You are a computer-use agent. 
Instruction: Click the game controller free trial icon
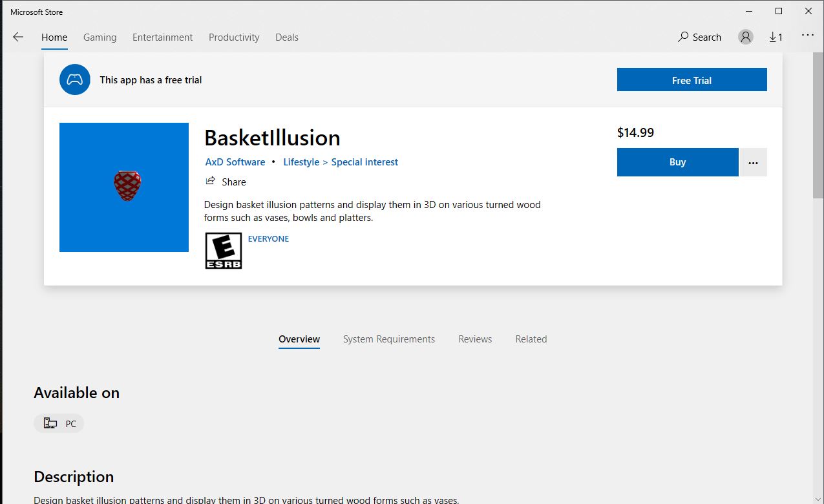75,80
